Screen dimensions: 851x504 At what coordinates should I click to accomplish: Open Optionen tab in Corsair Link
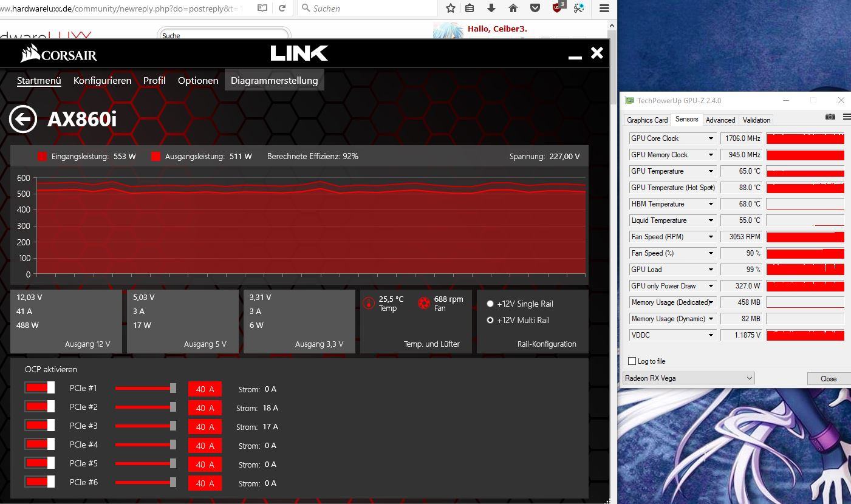click(x=198, y=80)
